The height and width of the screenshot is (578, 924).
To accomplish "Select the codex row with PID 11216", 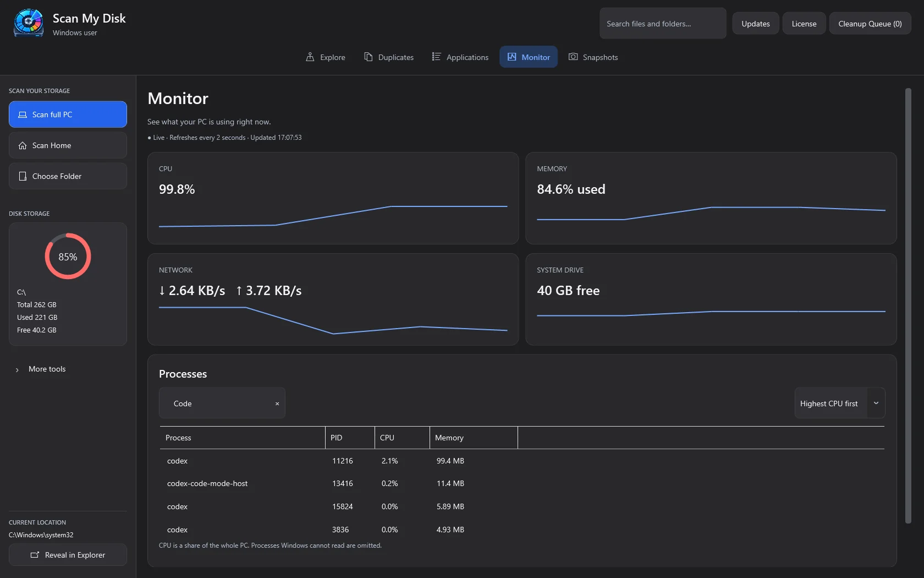I will tap(522, 461).
